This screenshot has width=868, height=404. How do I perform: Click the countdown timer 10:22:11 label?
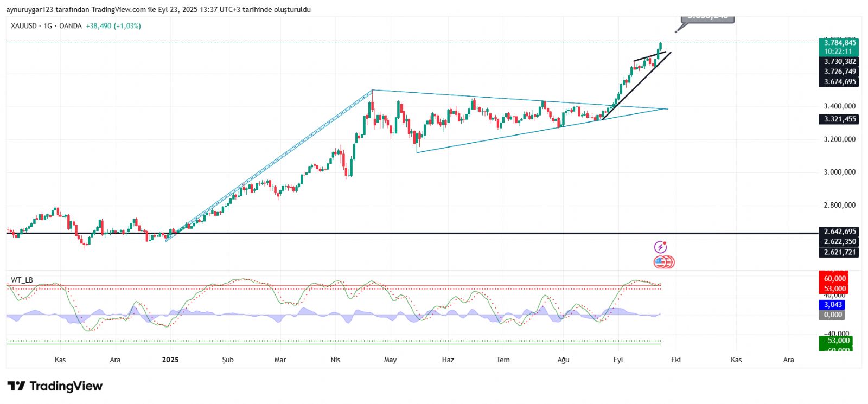tap(839, 52)
